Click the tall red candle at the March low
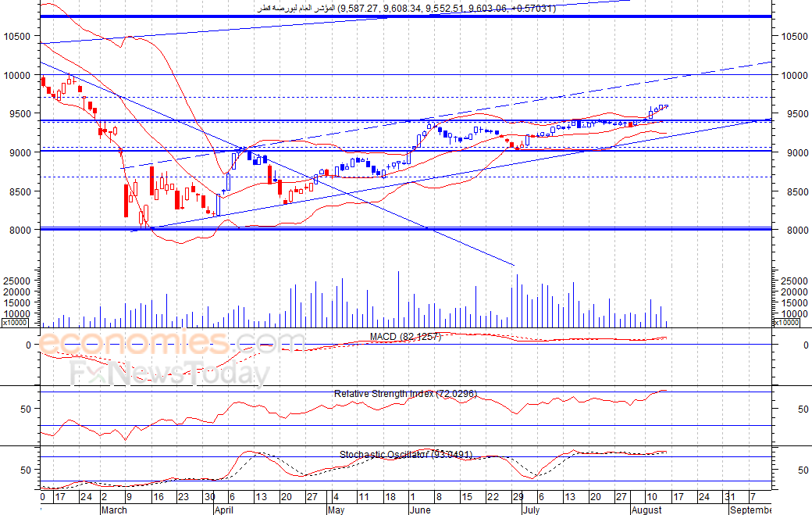Viewport: 812px width, 515px height. point(126,201)
